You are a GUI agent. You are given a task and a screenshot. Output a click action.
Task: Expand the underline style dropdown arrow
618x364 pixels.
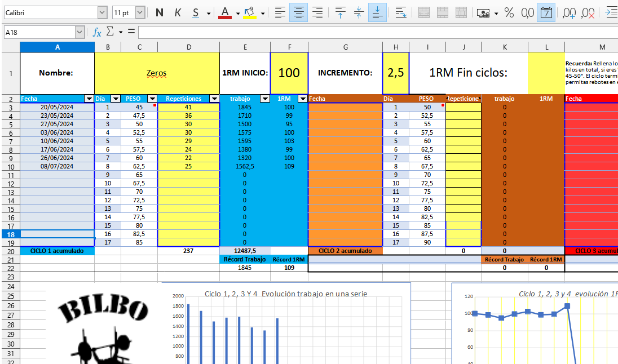pyautogui.click(x=209, y=14)
